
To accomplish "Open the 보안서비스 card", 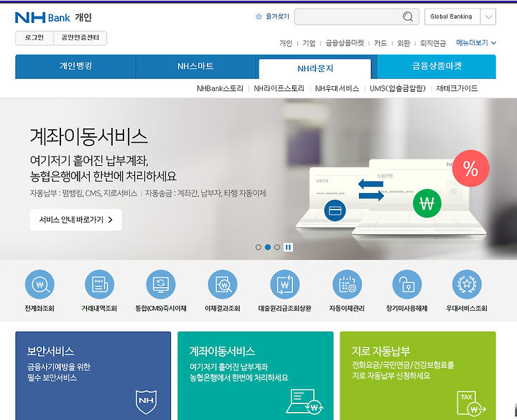I will pos(93,375).
